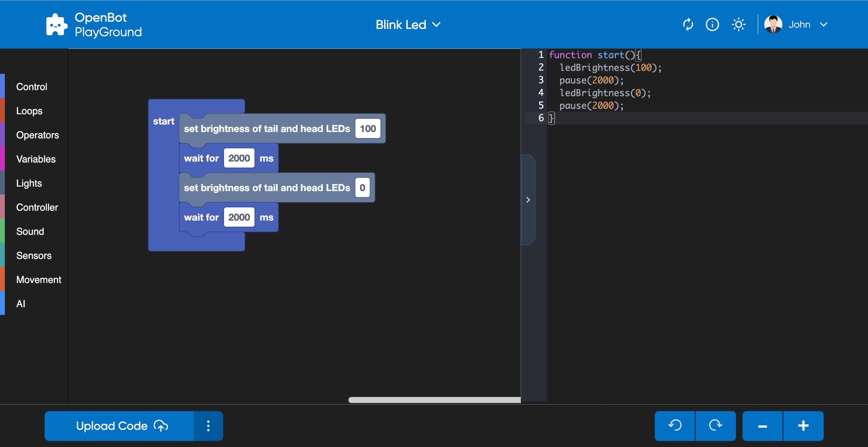Viewport: 868px width, 447px height.
Task: Select the first set brightness LEDs block
Action: click(x=267, y=129)
